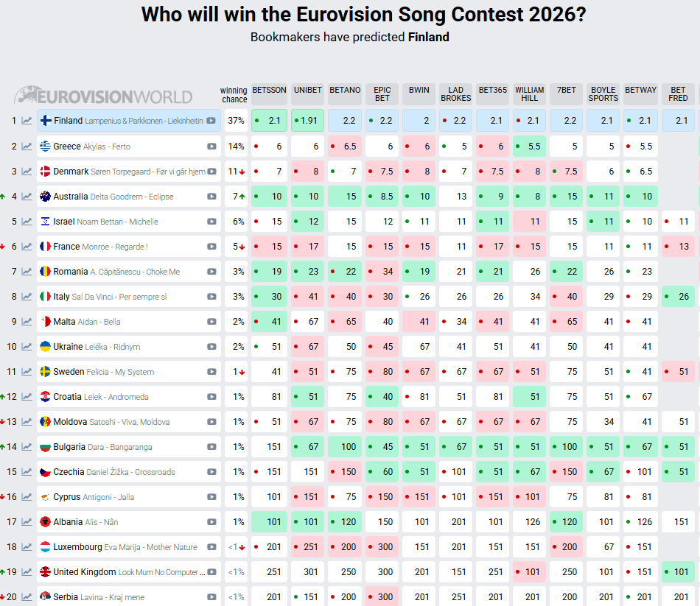Image resolution: width=700 pixels, height=606 pixels.
Task: Select the BET365 column header
Action: [492, 94]
